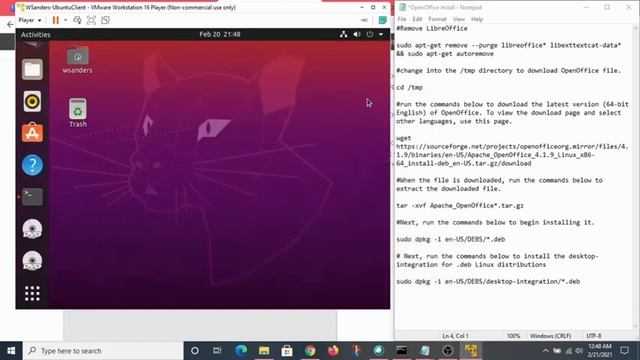
Task: Click '100%' zoom in Notepad status bar
Action: (x=513, y=336)
